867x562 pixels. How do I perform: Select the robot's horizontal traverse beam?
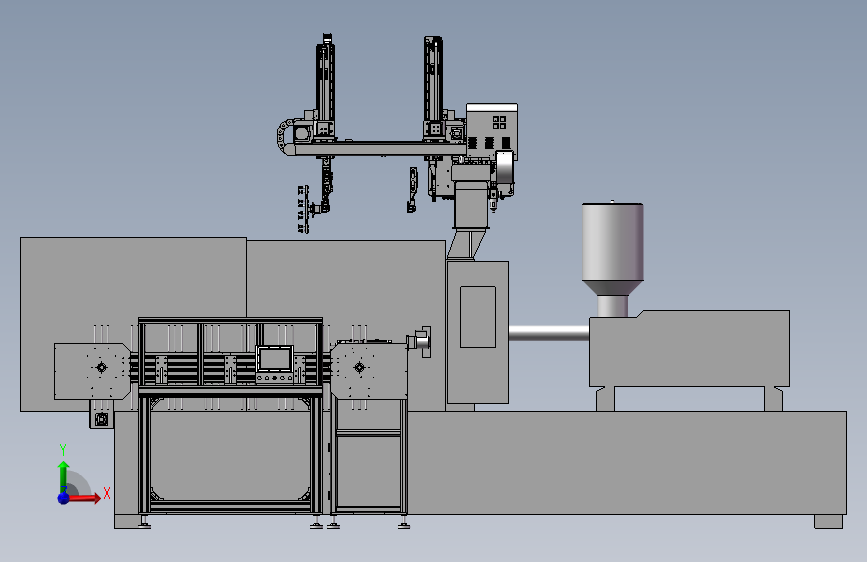click(379, 149)
